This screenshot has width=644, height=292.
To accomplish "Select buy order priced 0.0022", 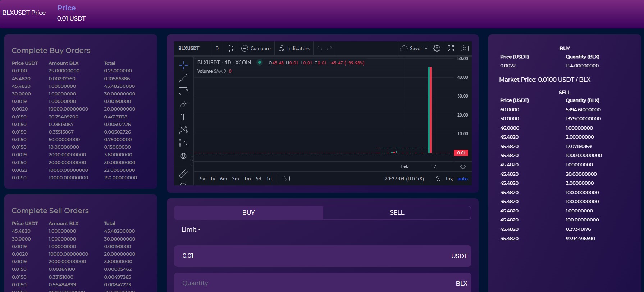I will [549, 66].
